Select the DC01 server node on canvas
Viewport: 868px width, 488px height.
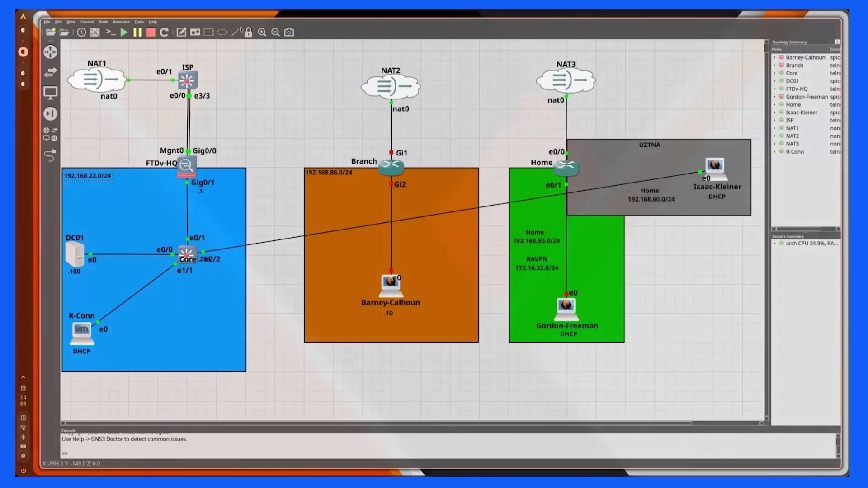74,254
